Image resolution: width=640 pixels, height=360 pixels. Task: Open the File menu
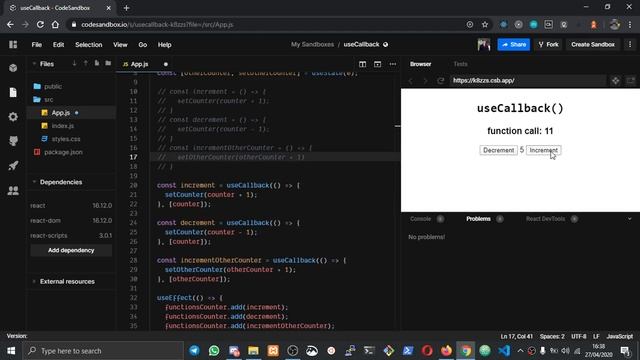37,44
